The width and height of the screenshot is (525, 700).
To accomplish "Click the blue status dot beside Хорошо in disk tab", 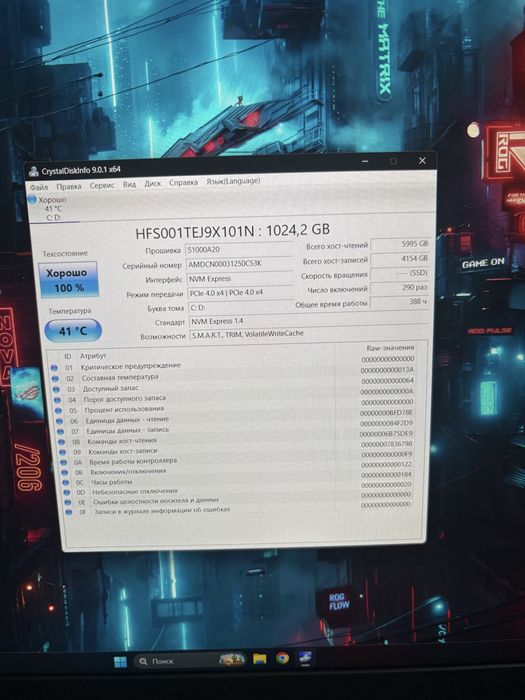I will pos(32,200).
